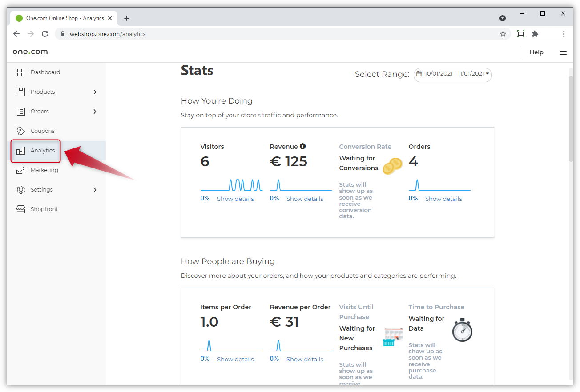This screenshot has width=580, height=392.
Task: Expand the Products submenu chevron
Action: [95, 92]
